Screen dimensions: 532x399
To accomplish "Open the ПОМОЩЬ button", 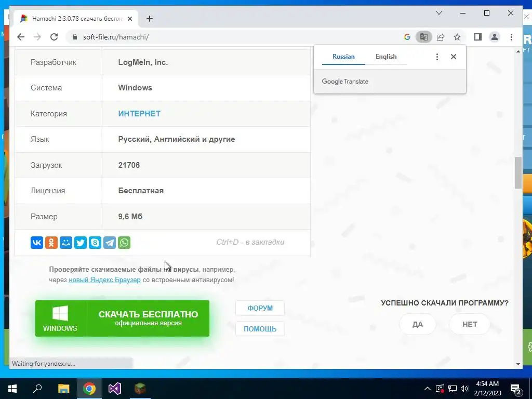I will coord(260,329).
